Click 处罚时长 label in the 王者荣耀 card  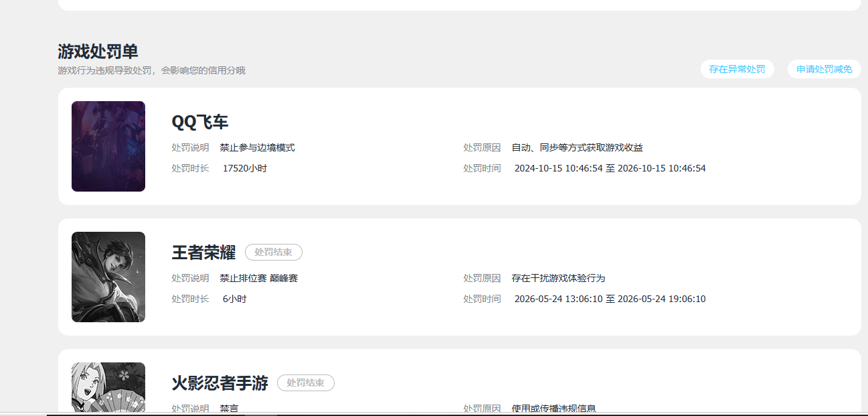point(190,299)
